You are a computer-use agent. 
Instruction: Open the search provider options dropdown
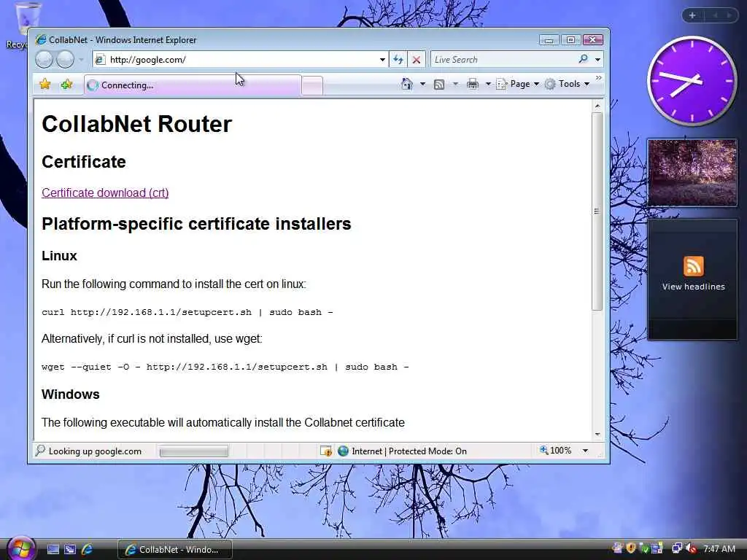coord(597,60)
